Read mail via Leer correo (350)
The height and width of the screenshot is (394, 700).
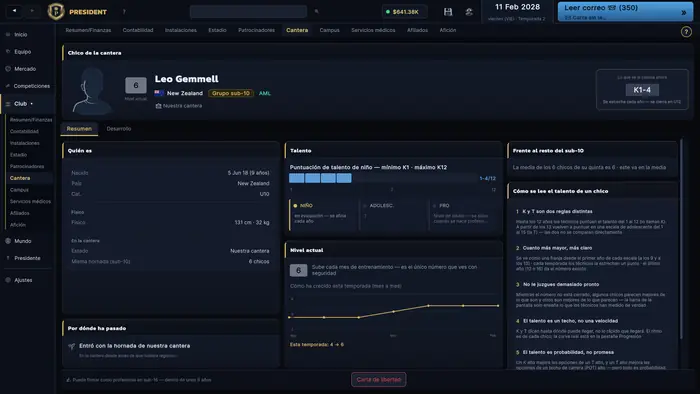[x=625, y=12]
